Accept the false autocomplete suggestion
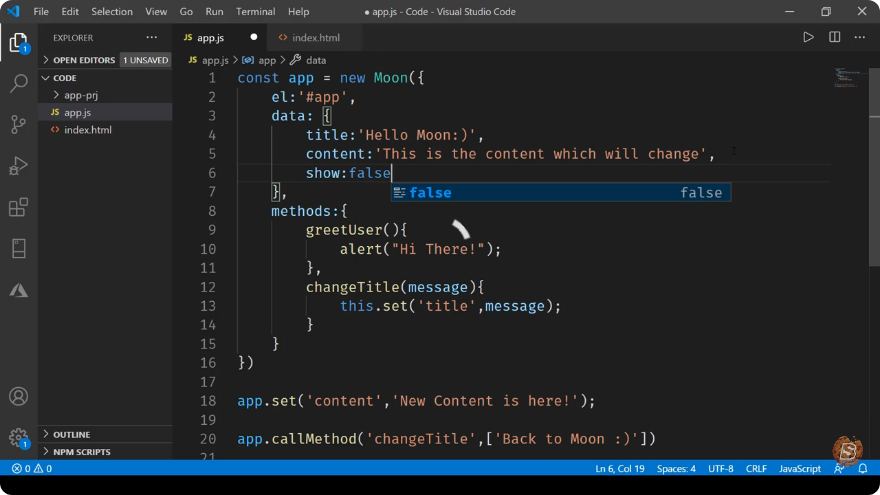Image resolution: width=880 pixels, height=495 pixels. pos(561,192)
